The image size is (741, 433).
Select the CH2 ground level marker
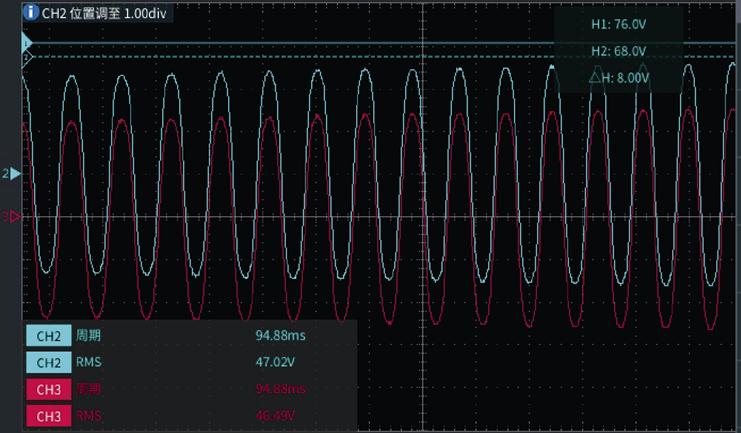click(11, 173)
